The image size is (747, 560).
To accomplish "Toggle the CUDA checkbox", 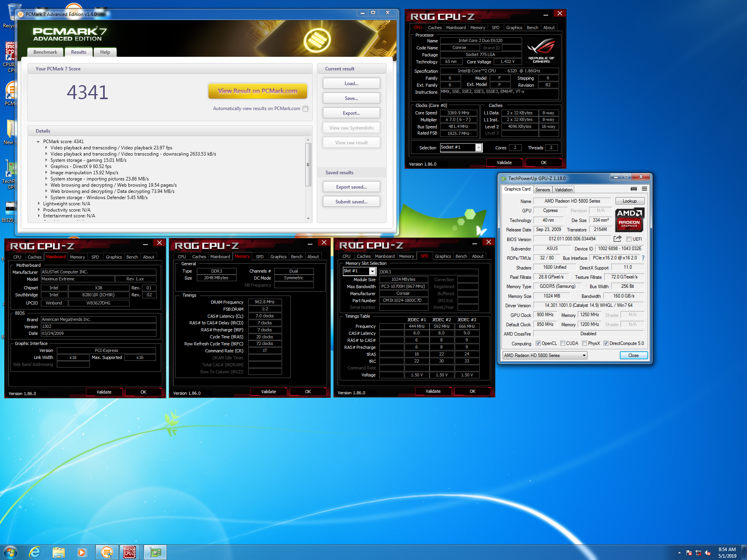I will pos(563,343).
